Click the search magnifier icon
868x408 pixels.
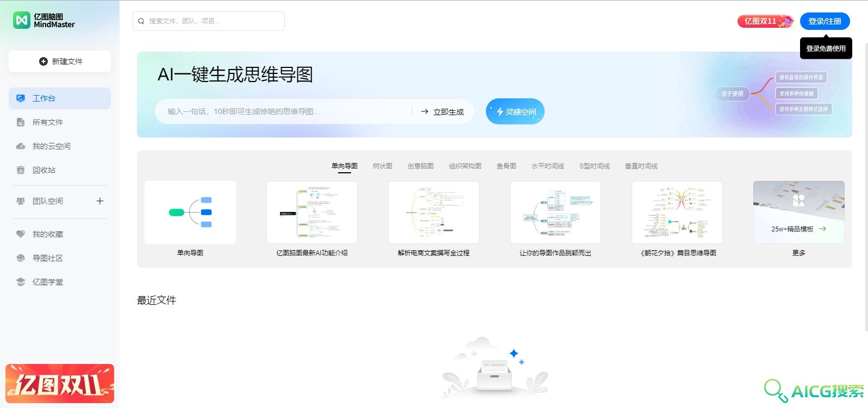pos(141,21)
